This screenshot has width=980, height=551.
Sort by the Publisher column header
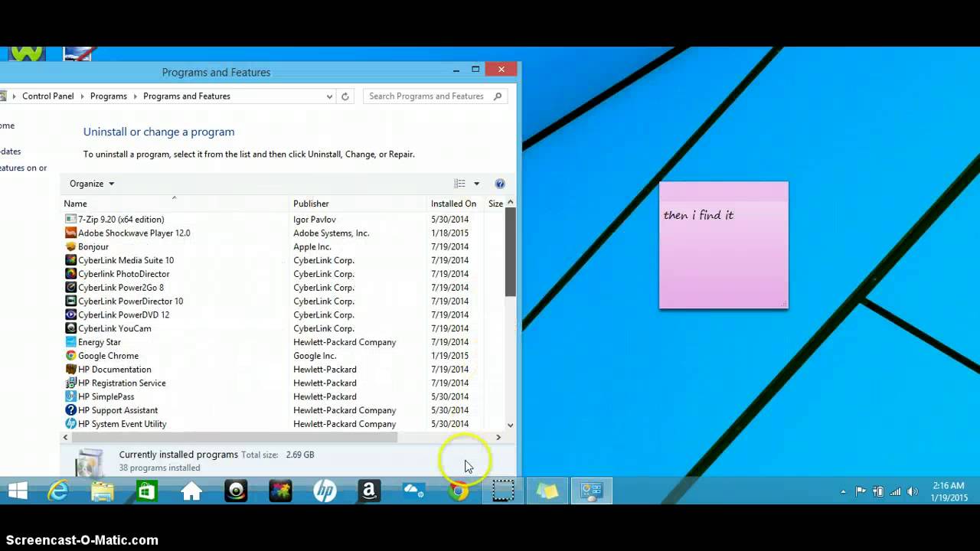(359, 204)
